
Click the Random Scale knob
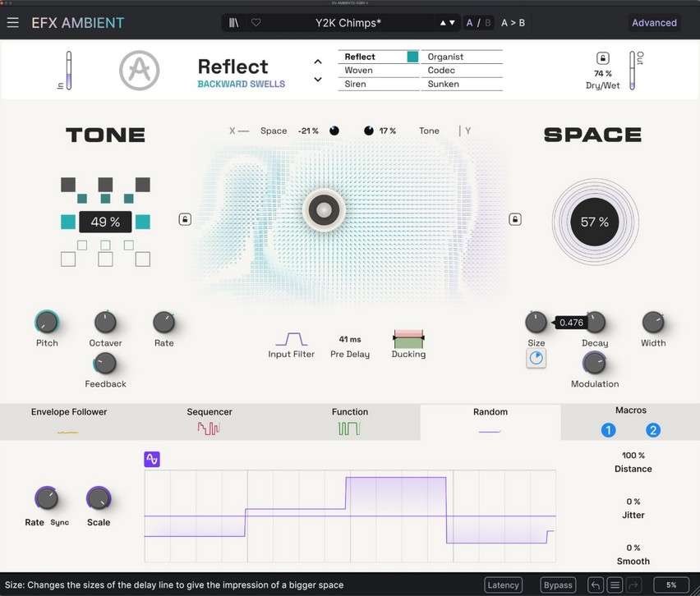[x=99, y=497]
